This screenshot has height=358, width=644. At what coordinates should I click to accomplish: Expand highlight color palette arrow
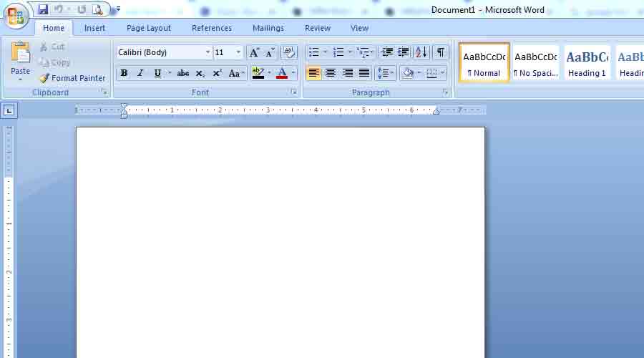click(x=270, y=73)
